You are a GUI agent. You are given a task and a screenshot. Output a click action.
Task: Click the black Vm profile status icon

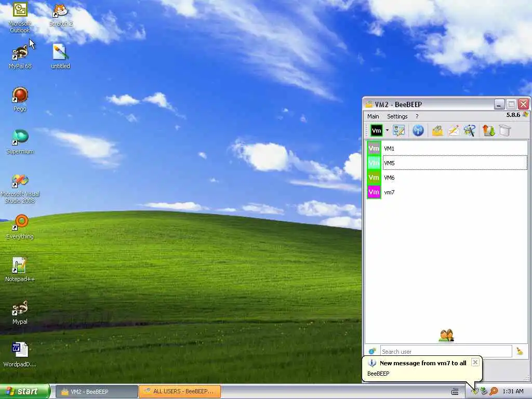pyautogui.click(x=376, y=130)
